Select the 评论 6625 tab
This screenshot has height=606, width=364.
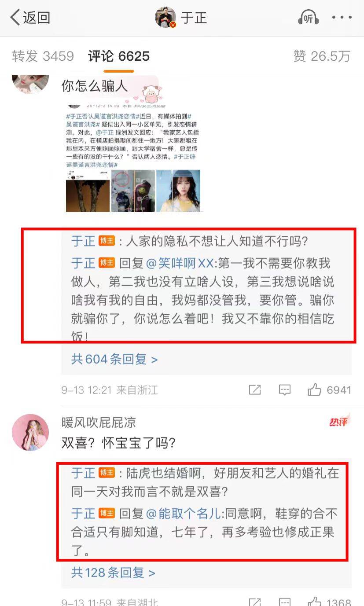pos(119,56)
